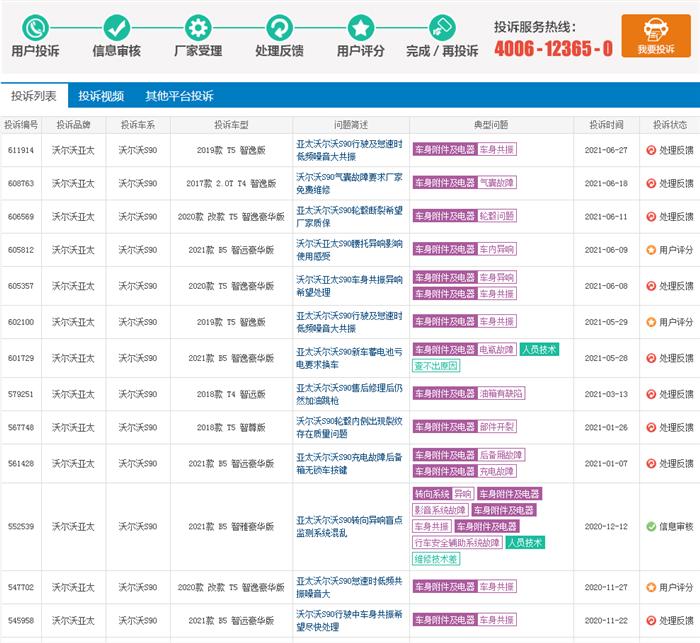Image resolution: width=700 pixels, height=643 pixels.
Task: Open complaint 沃尔沃S90轮毂内侧出现裂纹存在质量问题
Action: point(349,427)
